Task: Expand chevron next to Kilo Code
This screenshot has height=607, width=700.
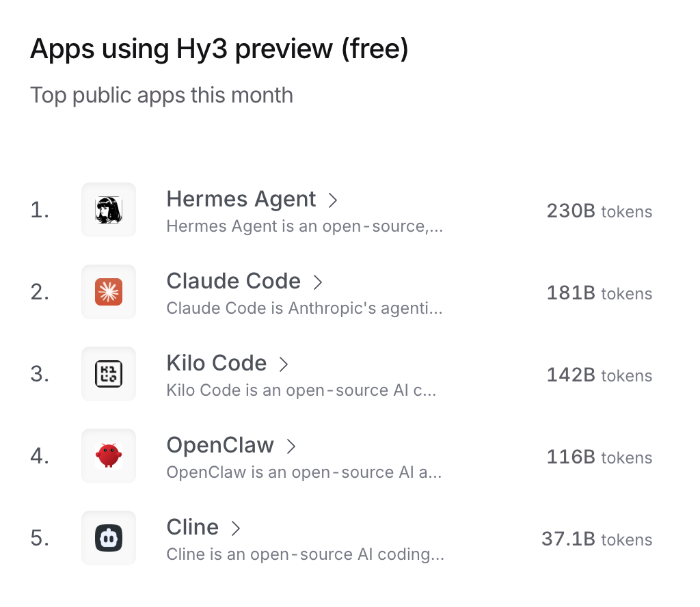Action: pos(283,364)
